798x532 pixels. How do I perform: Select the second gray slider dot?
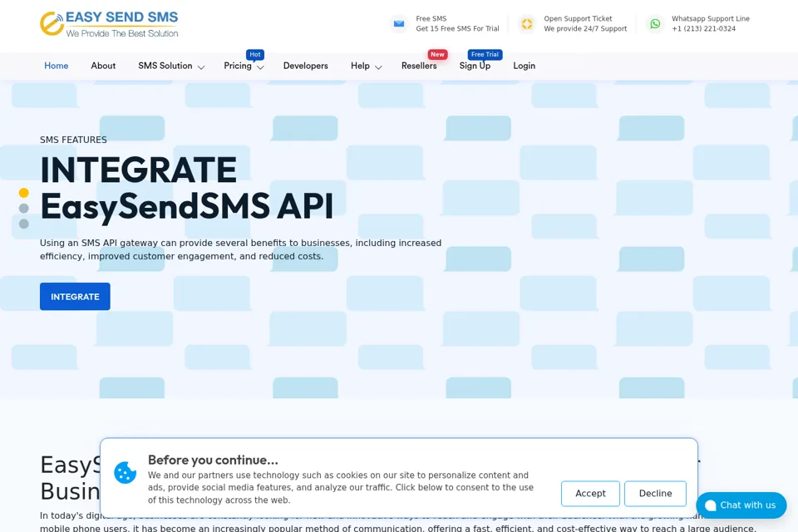tap(23, 208)
